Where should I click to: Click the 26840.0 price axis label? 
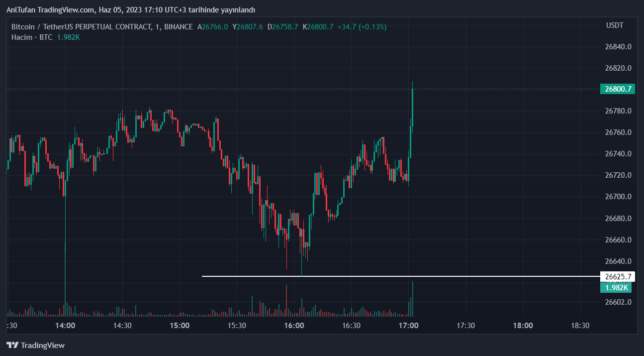pos(618,47)
